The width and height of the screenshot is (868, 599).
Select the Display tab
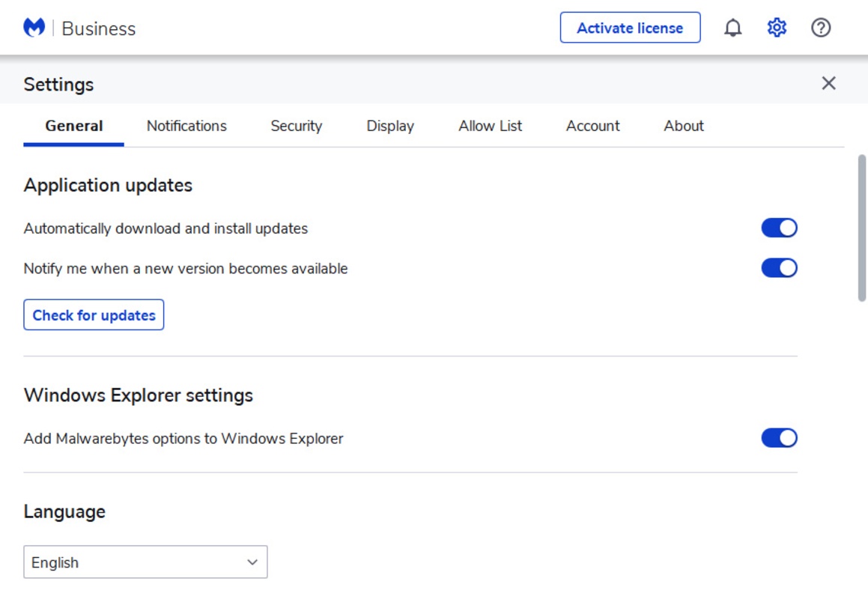point(389,126)
